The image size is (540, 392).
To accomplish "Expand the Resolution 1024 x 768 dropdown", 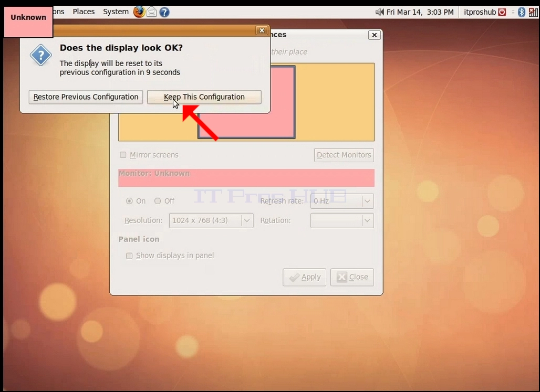I will [211, 220].
